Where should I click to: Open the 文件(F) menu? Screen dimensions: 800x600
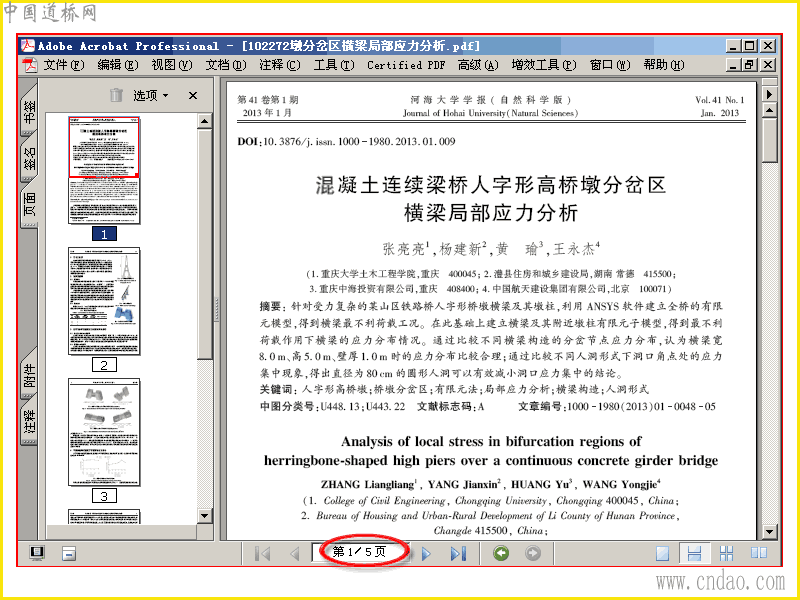pos(64,65)
